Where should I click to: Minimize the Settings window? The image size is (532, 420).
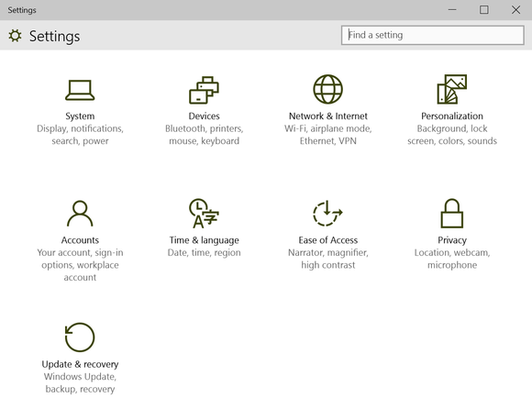pos(452,10)
